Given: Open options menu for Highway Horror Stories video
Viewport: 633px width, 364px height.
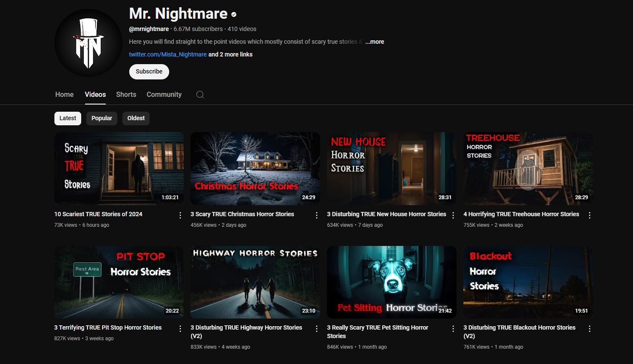Looking at the screenshot, I should tap(317, 329).
